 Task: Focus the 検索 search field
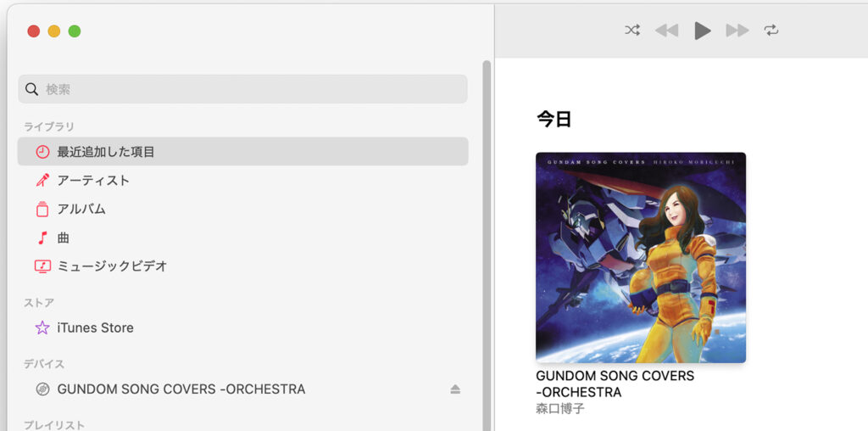(x=242, y=89)
